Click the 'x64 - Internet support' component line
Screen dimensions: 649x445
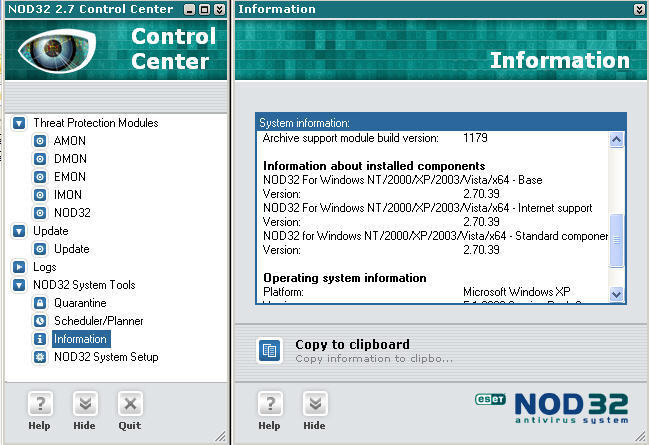click(428, 208)
